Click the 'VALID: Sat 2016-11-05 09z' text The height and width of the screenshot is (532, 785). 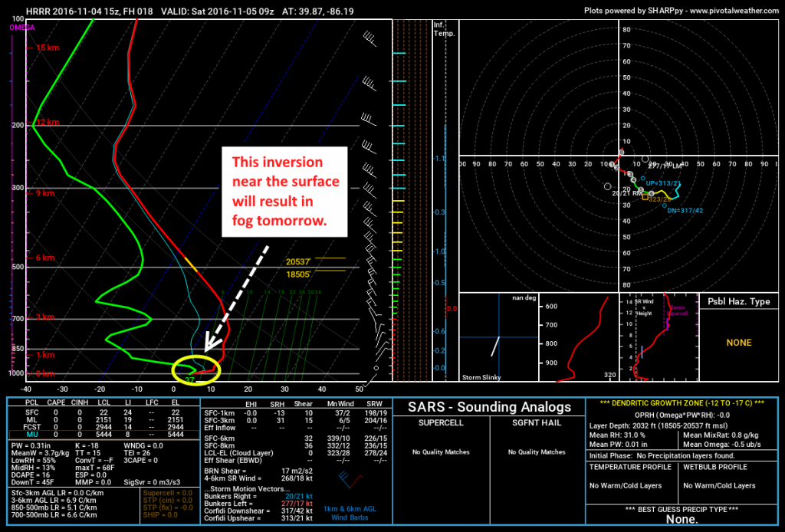tap(218, 11)
